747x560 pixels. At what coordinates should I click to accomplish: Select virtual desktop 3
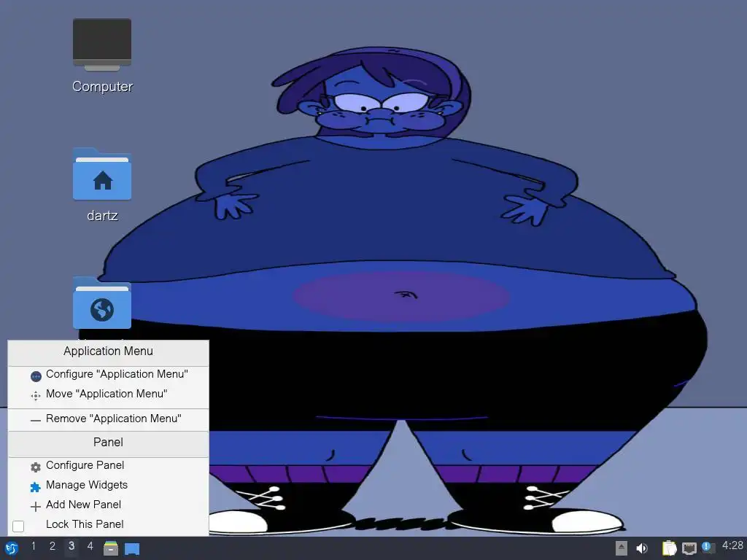(x=71, y=546)
